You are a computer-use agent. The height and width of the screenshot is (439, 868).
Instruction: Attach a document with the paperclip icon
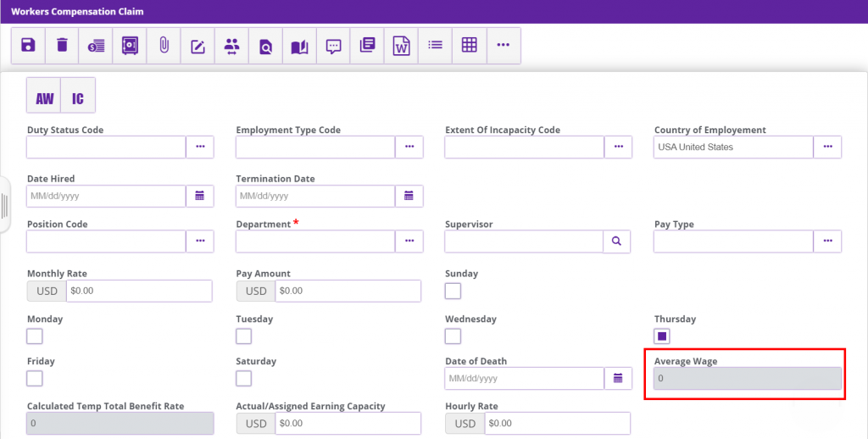click(x=164, y=46)
